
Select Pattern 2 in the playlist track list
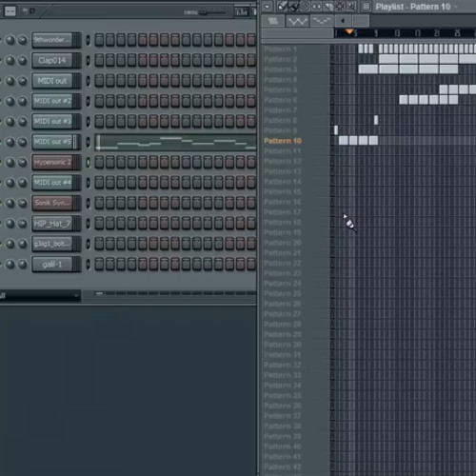tap(280, 59)
